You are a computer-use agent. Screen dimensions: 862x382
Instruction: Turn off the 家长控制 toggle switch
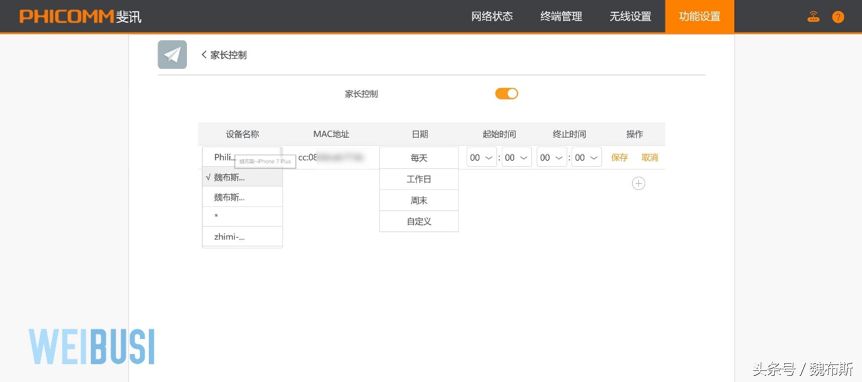pyautogui.click(x=506, y=93)
